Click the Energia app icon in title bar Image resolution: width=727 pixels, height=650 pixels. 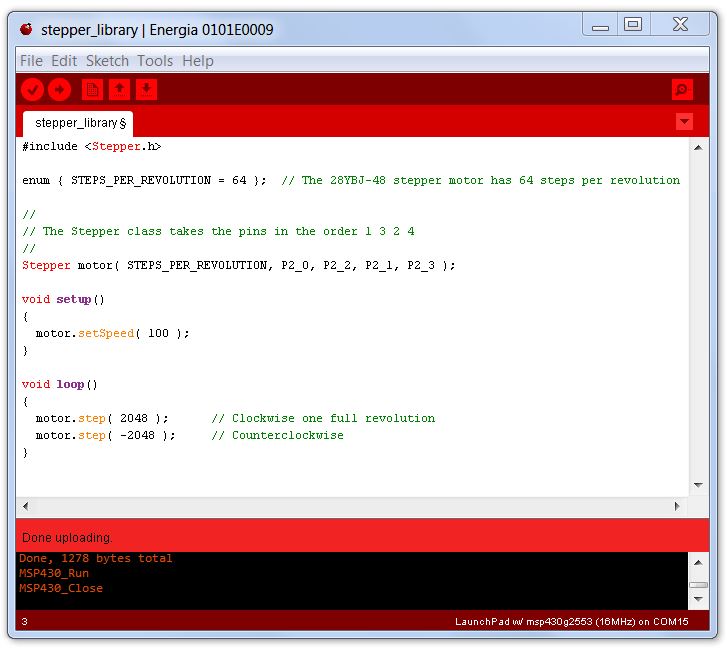point(27,29)
